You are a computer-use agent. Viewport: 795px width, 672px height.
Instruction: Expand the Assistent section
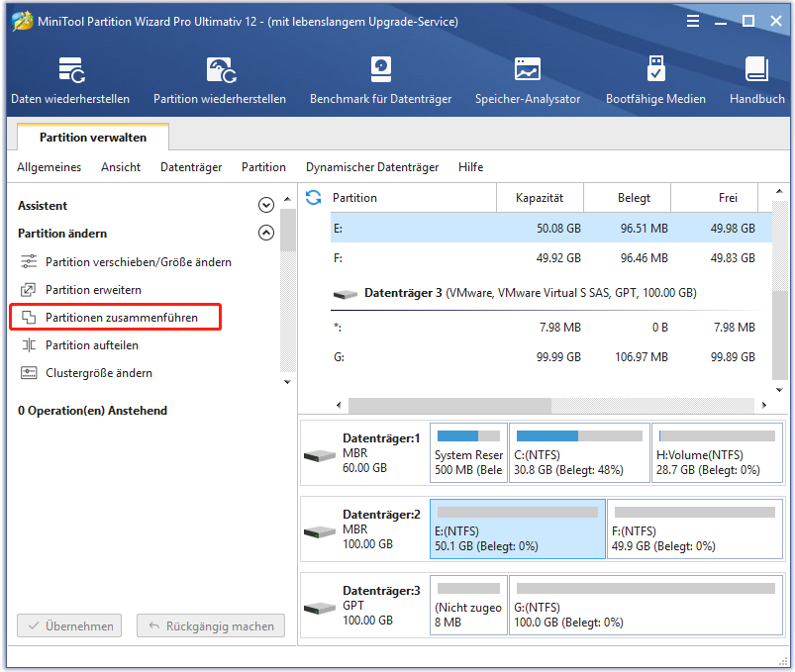tap(266, 205)
